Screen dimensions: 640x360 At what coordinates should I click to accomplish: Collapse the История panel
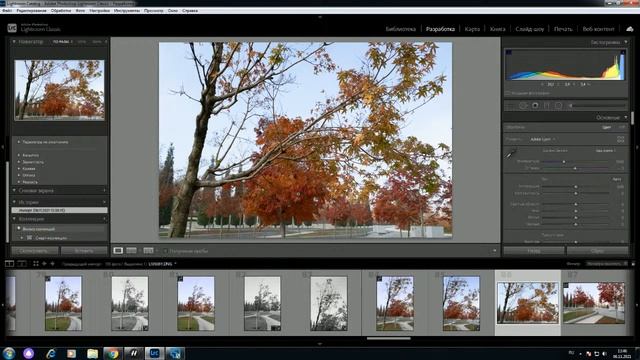(14, 202)
